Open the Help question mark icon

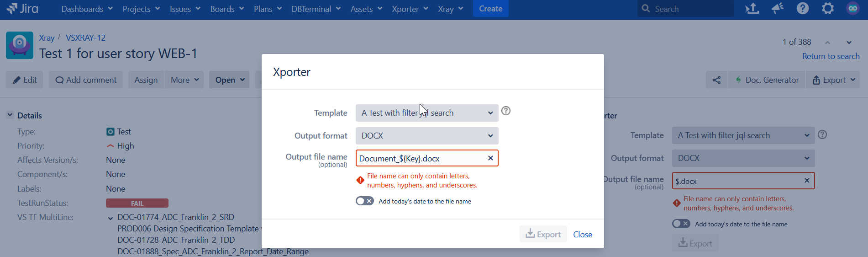click(803, 8)
